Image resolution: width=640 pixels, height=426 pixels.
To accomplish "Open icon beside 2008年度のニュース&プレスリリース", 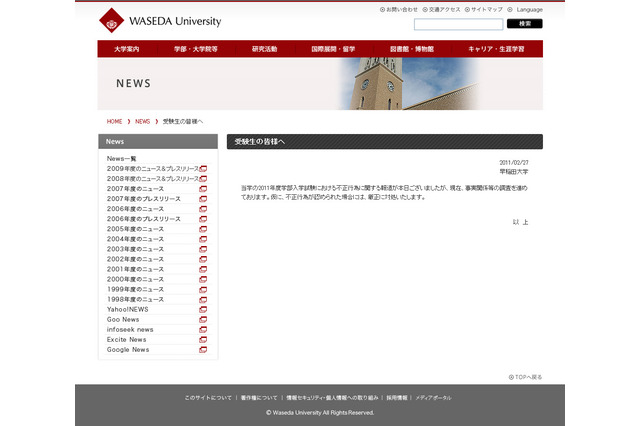I will (x=203, y=179).
